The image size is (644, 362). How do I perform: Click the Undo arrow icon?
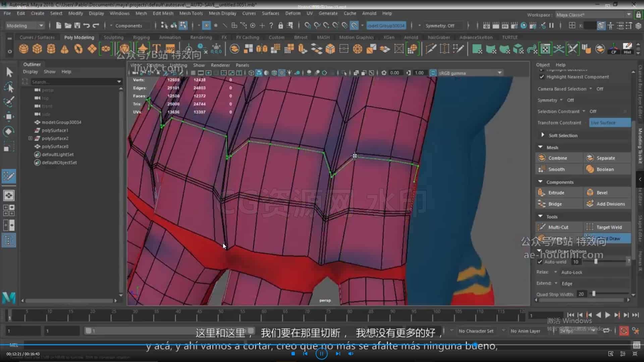87,25
